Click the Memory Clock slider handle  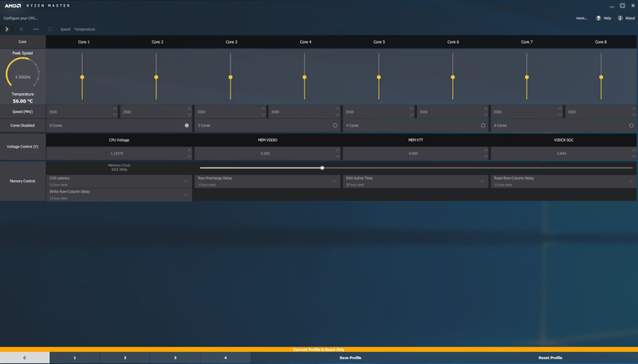(x=322, y=168)
